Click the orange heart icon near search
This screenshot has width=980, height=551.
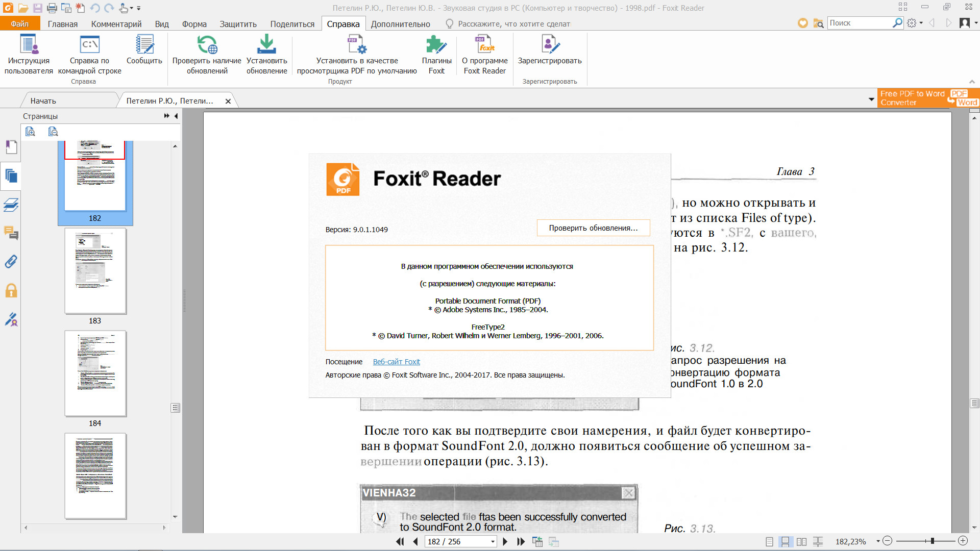pos(803,23)
